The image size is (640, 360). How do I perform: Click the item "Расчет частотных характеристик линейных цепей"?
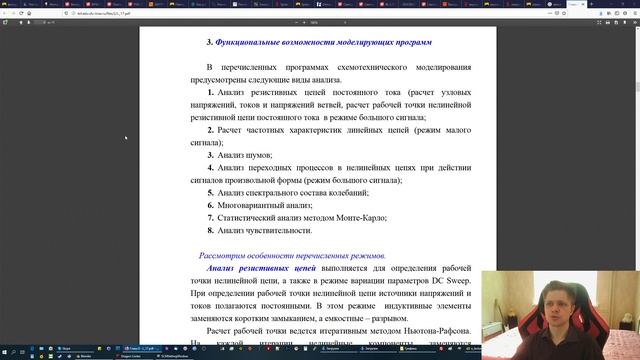pos(313,130)
